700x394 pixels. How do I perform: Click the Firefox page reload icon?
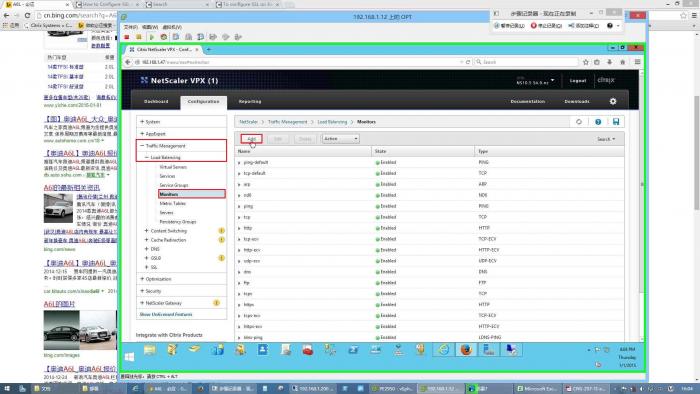pyautogui.click(x=468, y=62)
